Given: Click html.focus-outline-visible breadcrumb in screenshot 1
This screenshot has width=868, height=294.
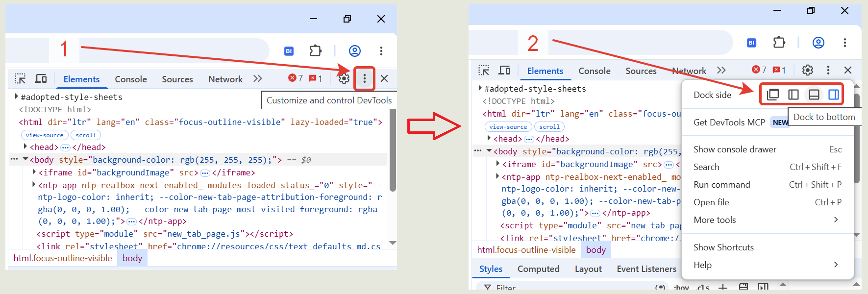Looking at the screenshot, I should click(63, 258).
